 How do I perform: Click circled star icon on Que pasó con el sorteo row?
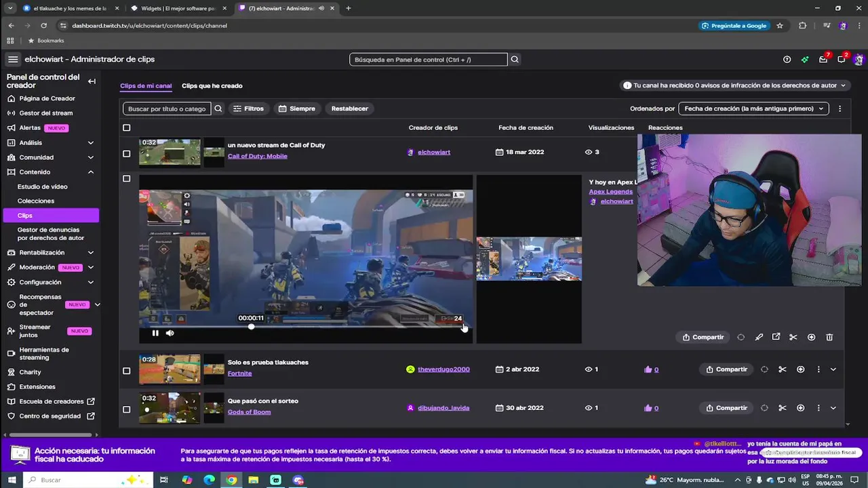801,408
